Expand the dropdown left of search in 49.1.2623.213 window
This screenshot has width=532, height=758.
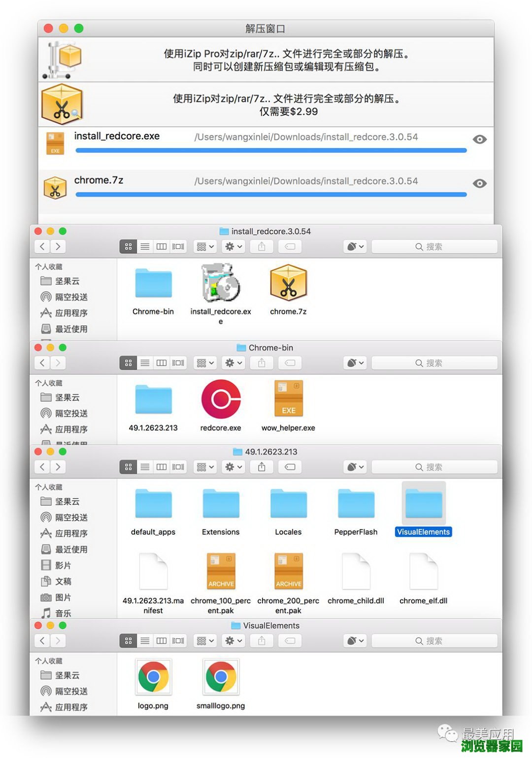click(355, 467)
